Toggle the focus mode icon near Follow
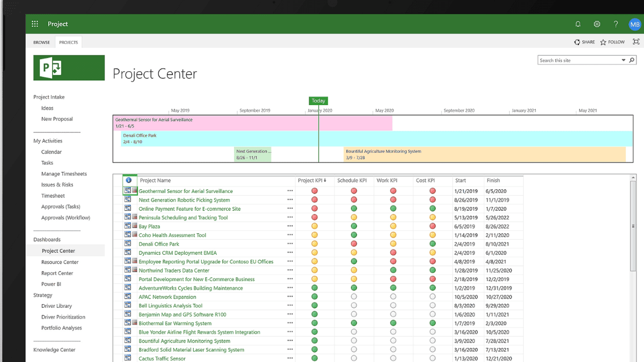The image size is (644, 362). (x=635, y=42)
